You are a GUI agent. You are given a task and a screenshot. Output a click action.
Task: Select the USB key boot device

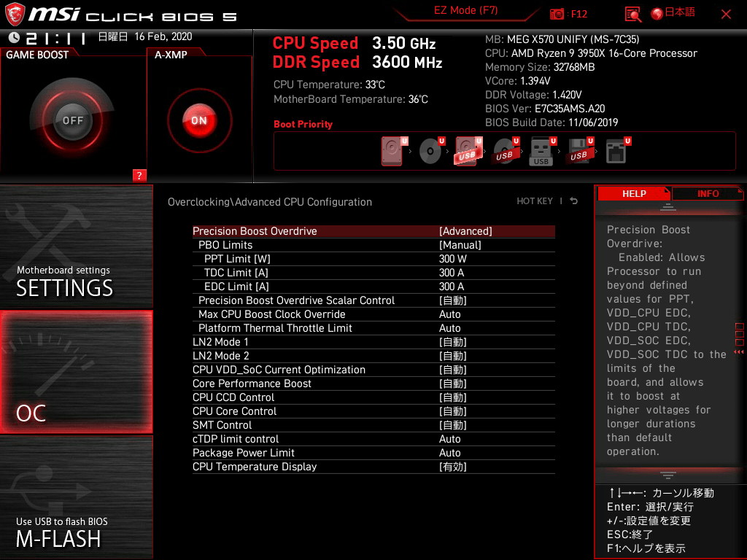pyautogui.click(x=542, y=151)
